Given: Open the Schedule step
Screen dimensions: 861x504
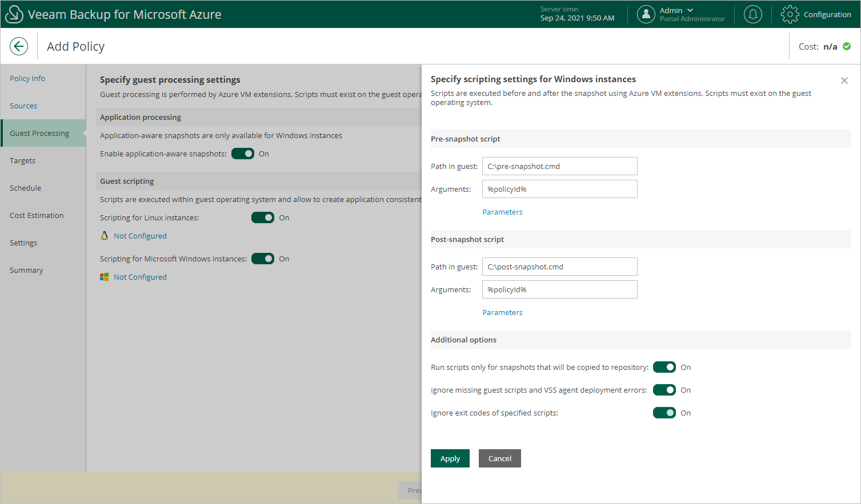Looking at the screenshot, I should pyautogui.click(x=25, y=188).
